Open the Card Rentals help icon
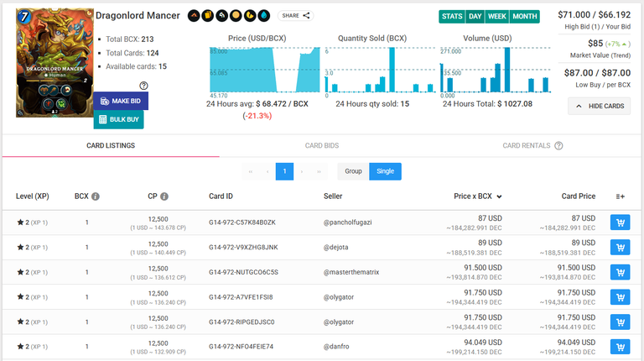Viewport: 644px width, 361px height. [558, 145]
